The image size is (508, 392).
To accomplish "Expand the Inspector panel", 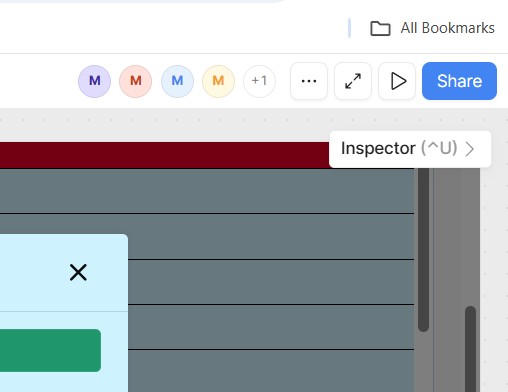I will click(410, 149).
